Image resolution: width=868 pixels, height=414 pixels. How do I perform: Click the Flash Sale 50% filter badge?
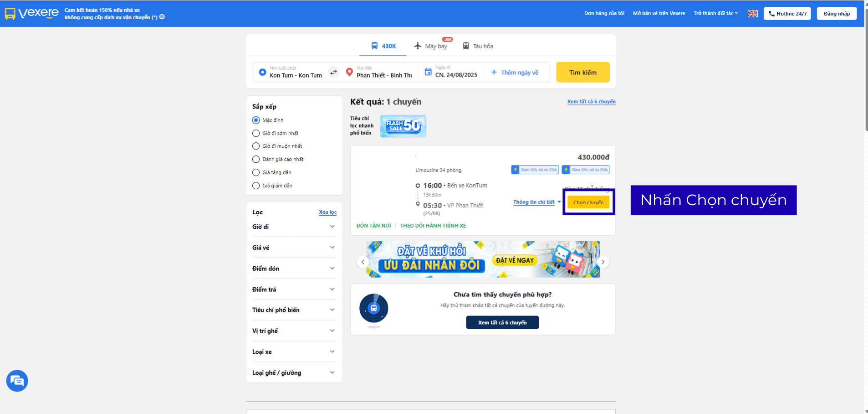(403, 126)
